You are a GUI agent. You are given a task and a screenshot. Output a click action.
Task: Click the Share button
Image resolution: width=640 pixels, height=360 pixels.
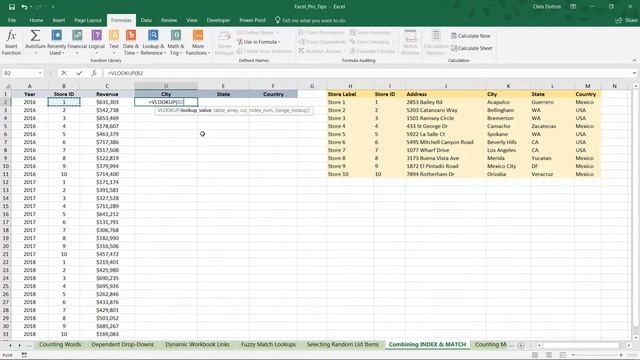627,20
